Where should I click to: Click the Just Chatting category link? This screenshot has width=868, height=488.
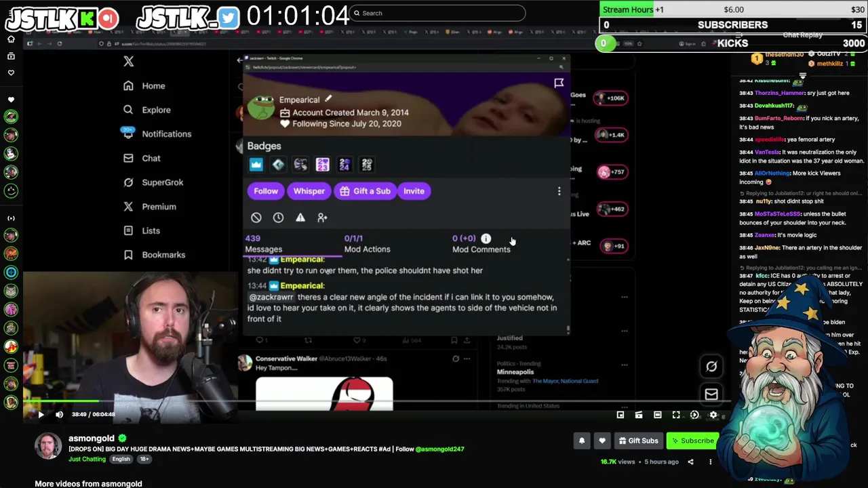coord(87,459)
